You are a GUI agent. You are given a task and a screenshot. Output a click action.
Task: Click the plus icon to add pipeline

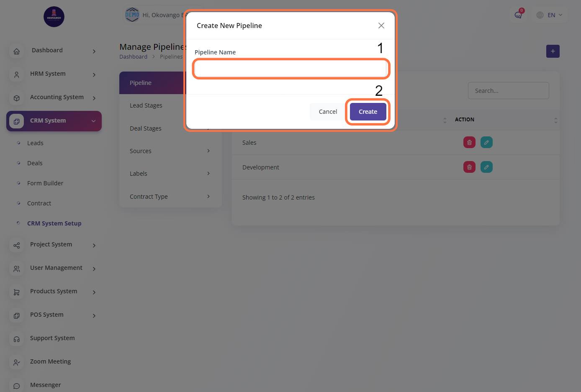coord(553,51)
